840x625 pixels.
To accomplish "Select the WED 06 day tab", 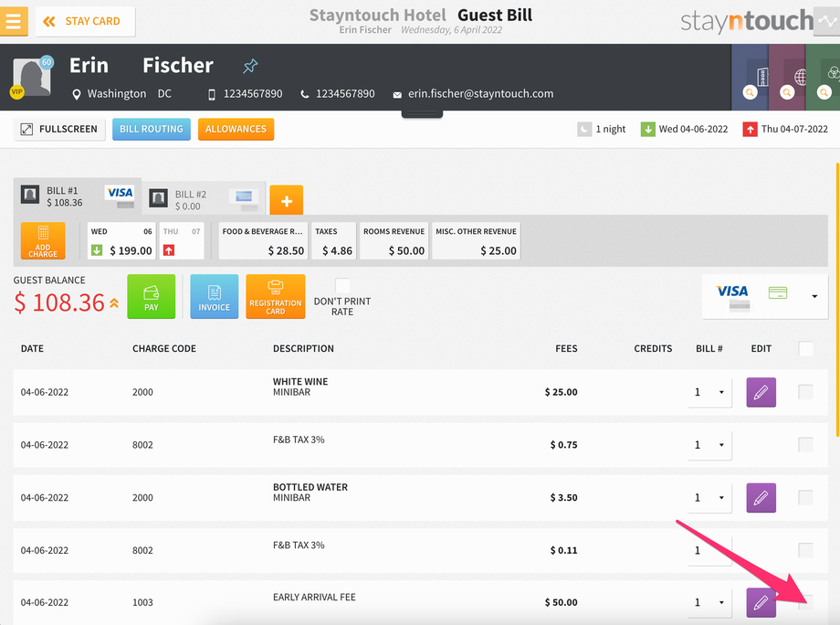I will tap(121, 240).
